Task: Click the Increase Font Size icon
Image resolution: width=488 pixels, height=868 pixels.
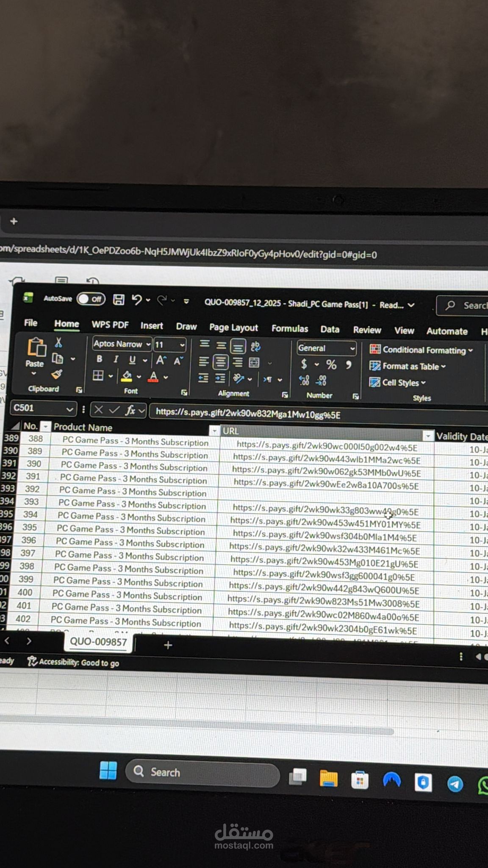Action: tap(161, 360)
